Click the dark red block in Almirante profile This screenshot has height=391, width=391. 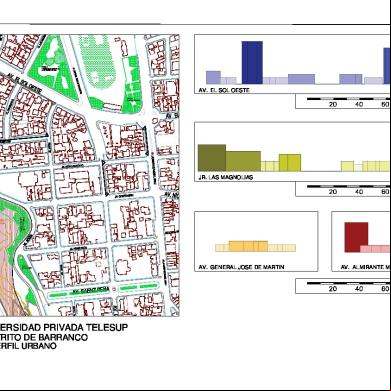(x=356, y=237)
